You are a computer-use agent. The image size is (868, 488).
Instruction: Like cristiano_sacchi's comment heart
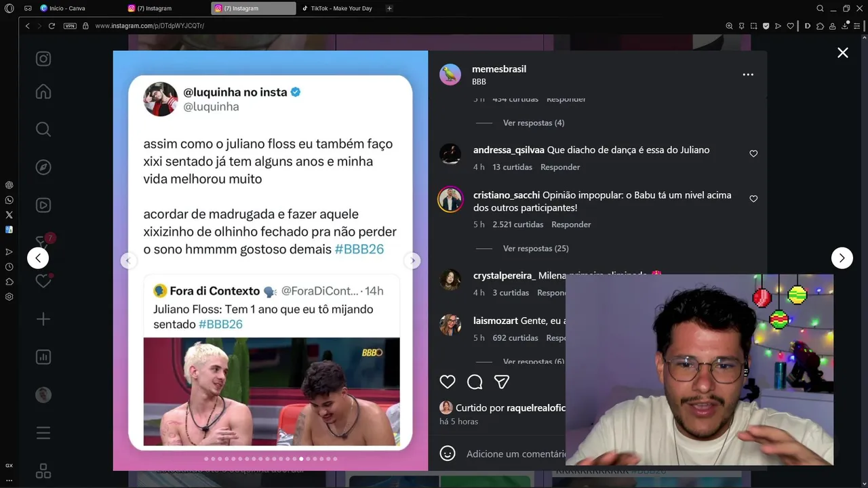tap(753, 199)
